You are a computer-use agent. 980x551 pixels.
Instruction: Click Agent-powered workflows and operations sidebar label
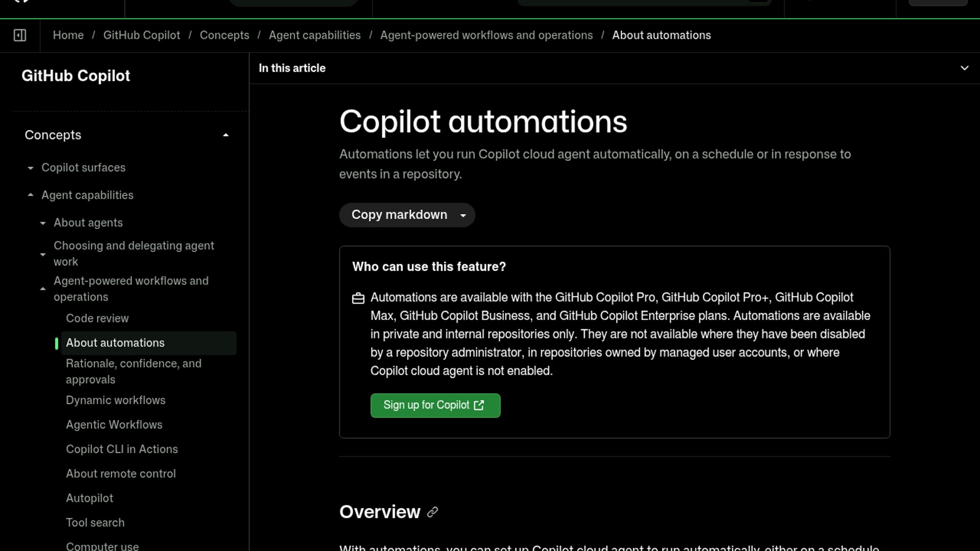[131, 289]
